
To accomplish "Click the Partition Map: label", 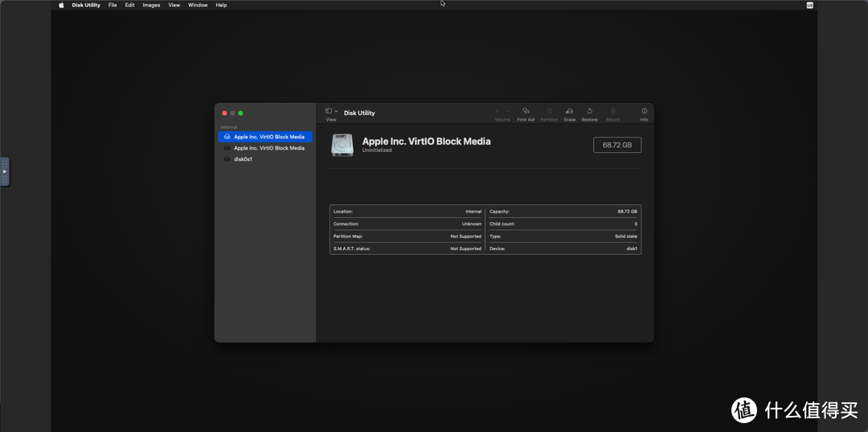I will [x=348, y=237].
